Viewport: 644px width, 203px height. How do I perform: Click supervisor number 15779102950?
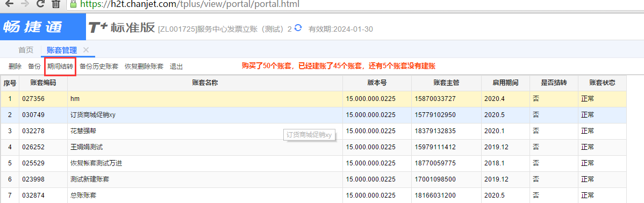(435, 115)
